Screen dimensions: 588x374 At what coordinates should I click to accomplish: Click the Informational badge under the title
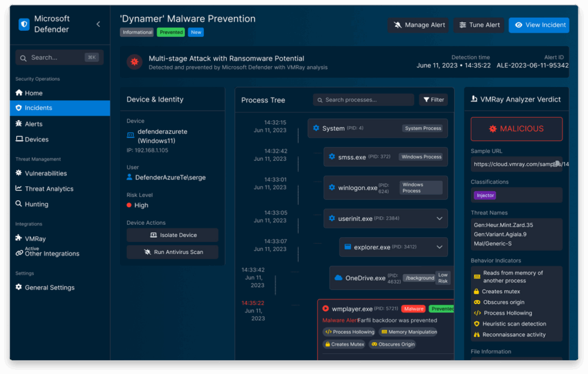(x=138, y=32)
